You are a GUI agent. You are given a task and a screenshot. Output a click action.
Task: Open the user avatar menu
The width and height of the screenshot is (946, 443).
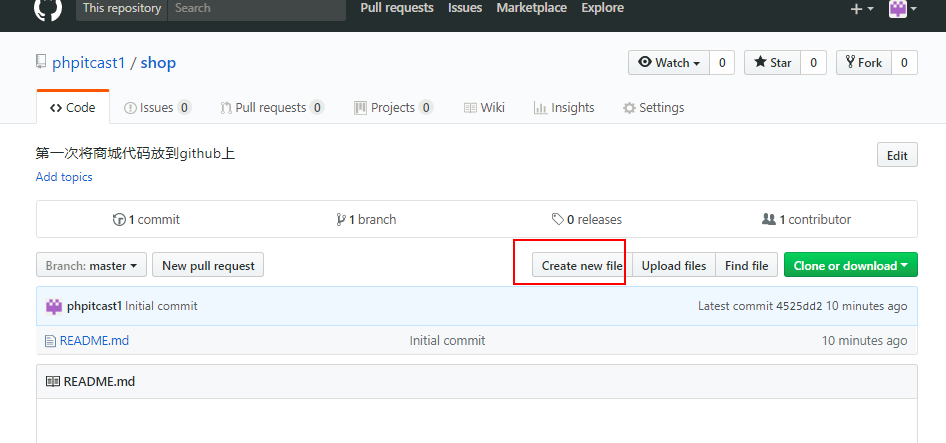point(903,9)
